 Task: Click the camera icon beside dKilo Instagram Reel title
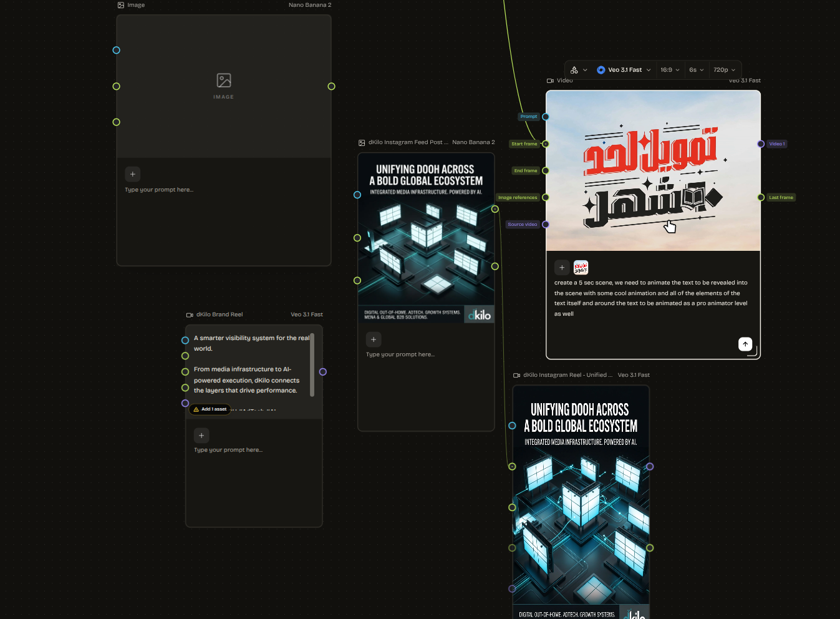click(x=516, y=376)
